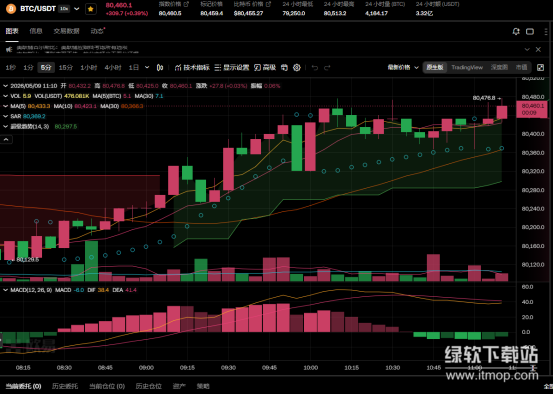Viewport: 553px width, 395px height.
Task: Open the 高级 advanced tools
Action: pos(265,67)
